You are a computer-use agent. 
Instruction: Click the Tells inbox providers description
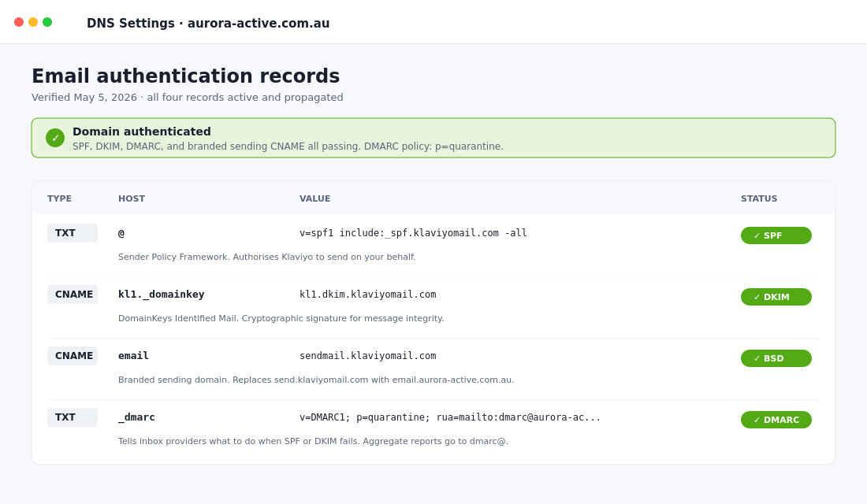click(313, 441)
